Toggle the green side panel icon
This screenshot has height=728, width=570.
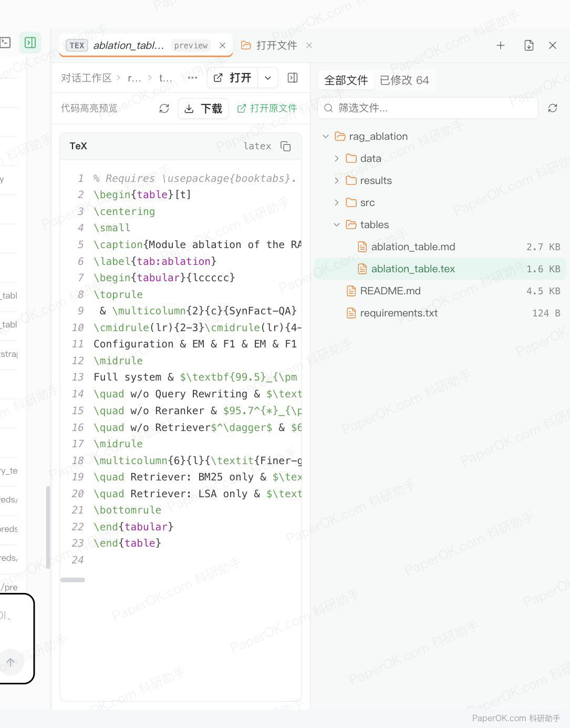(x=30, y=43)
